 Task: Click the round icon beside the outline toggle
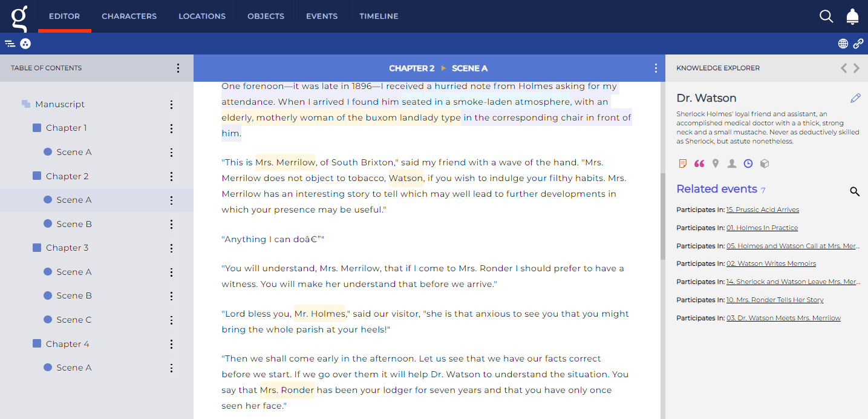(x=25, y=44)
